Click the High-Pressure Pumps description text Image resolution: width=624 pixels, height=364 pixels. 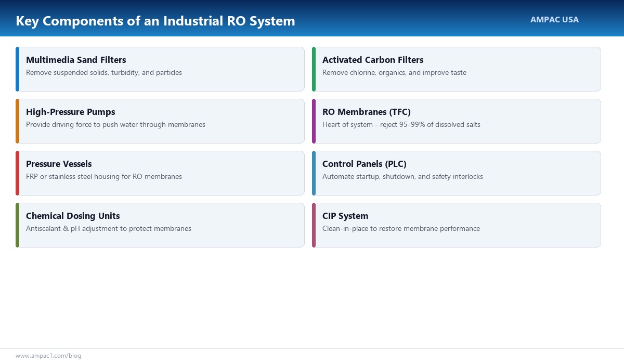click(x=115, y=124)
